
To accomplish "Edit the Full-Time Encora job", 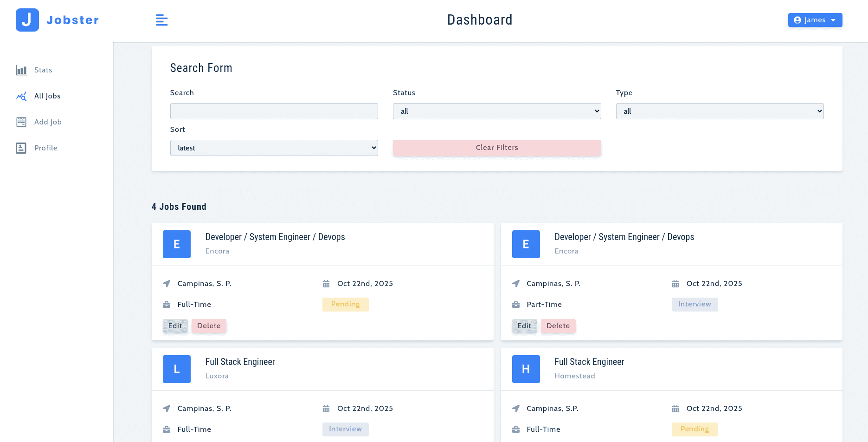I will point(175,326).
